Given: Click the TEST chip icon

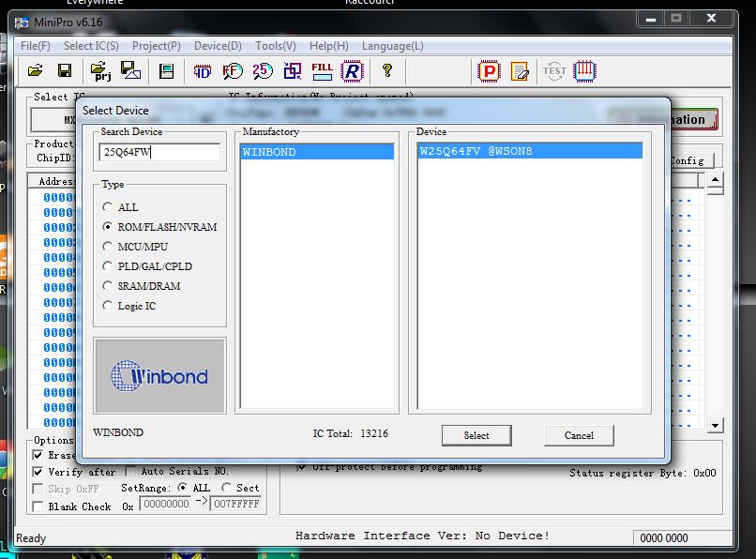Looking at the screenshot, I should pos(554,71).
